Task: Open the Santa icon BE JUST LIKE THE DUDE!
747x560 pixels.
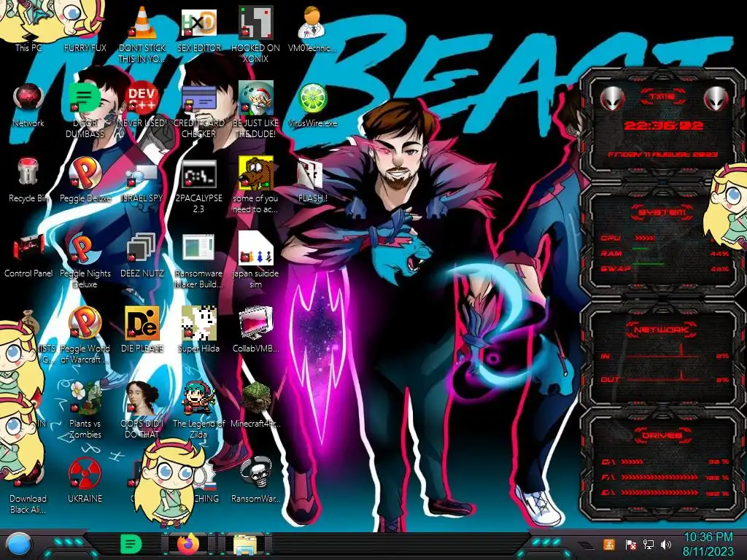Action: (x=255, y=97)
